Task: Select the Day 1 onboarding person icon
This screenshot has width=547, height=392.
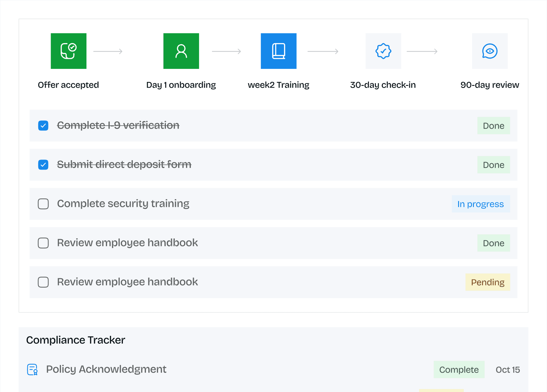Action: click(181, 51)
